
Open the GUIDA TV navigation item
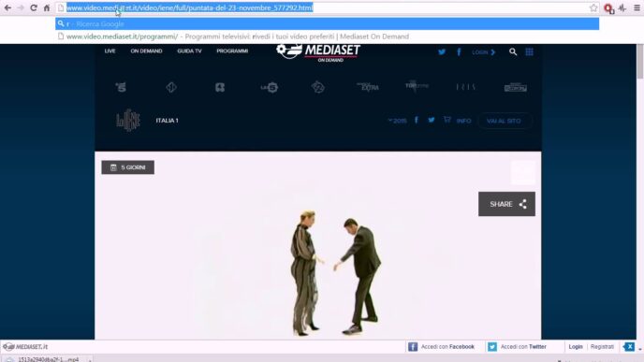point(189,51)
